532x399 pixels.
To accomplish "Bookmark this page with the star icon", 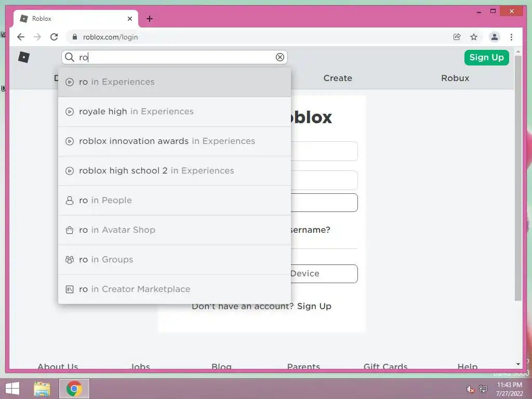I will click(x=474, y=37).
